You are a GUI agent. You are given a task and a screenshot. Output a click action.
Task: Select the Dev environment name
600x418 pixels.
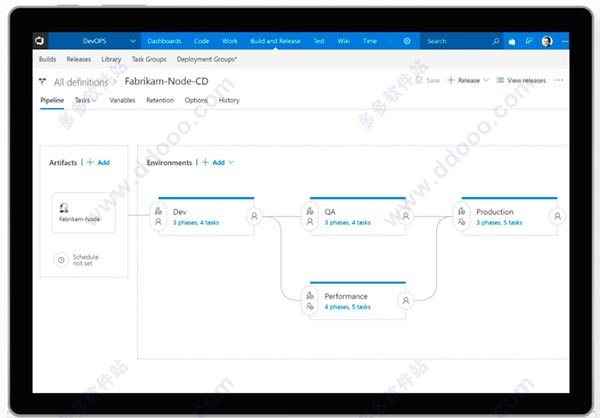(x=179, y=212)
